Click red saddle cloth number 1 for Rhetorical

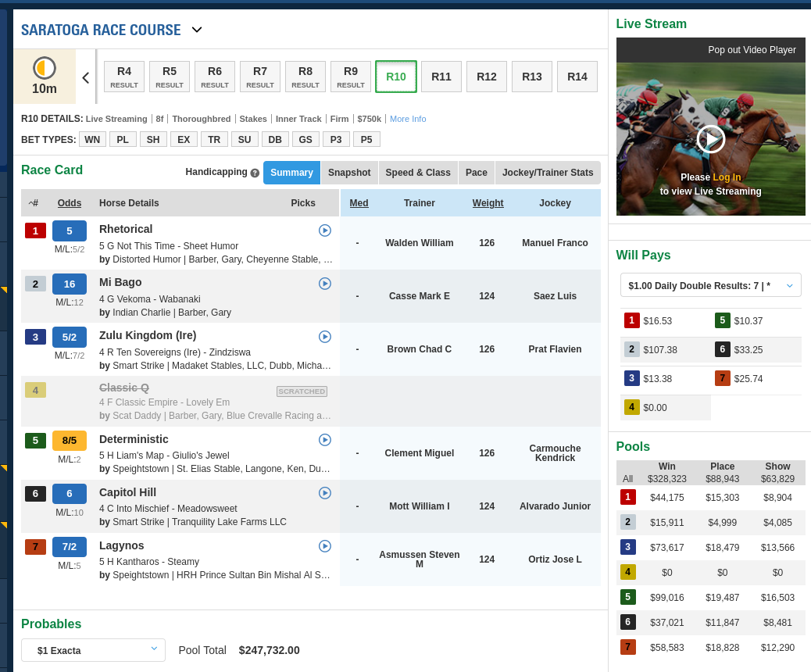tap(36, 231)
